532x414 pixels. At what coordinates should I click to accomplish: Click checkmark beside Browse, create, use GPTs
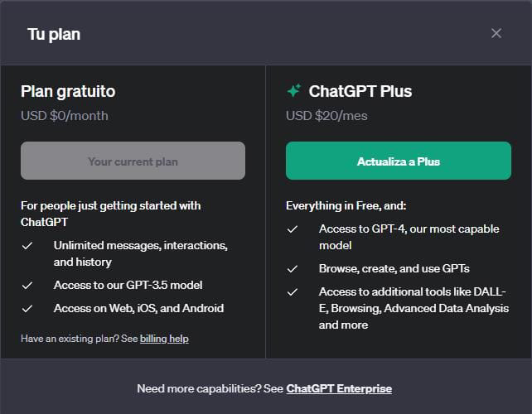coord(293,269)
